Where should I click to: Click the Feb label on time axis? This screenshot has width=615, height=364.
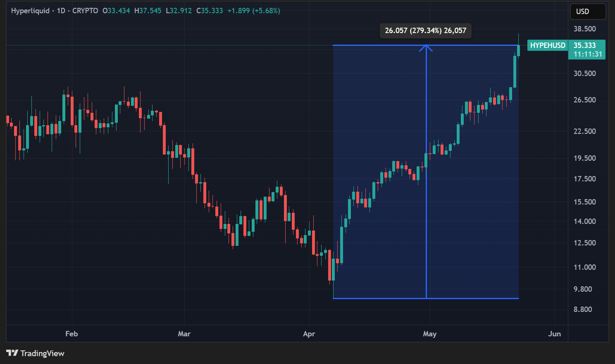pyautogui.click(x=72, y=334)
